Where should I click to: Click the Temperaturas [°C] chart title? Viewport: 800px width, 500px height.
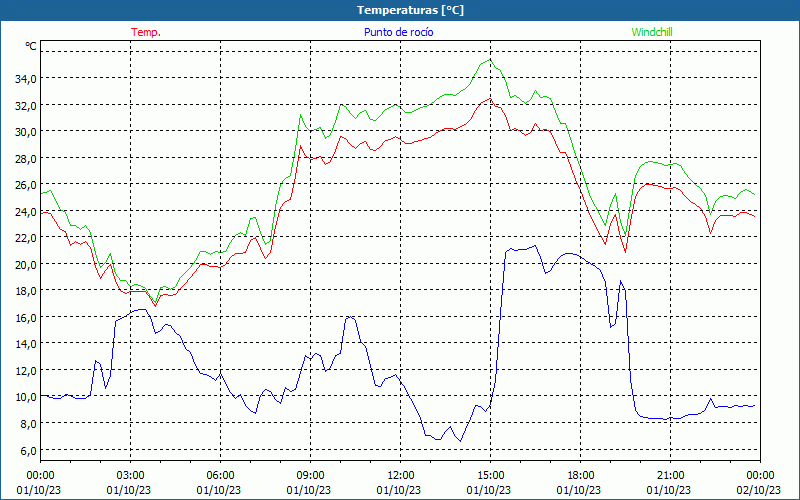[x=410, y=10]
